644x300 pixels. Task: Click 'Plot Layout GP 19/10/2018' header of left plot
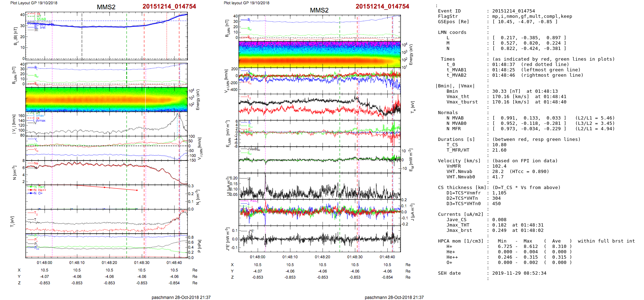click(x=34, y=3)
